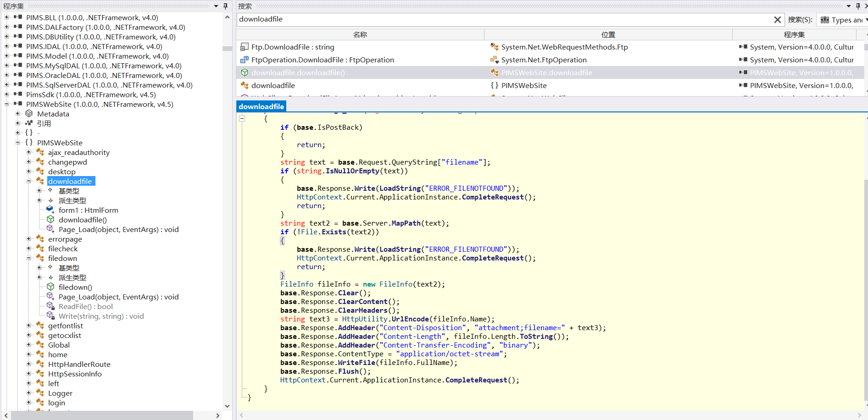Click the HttpHandlerRoute class icon
Screen dimensions: 868x420
pos(40,364)
